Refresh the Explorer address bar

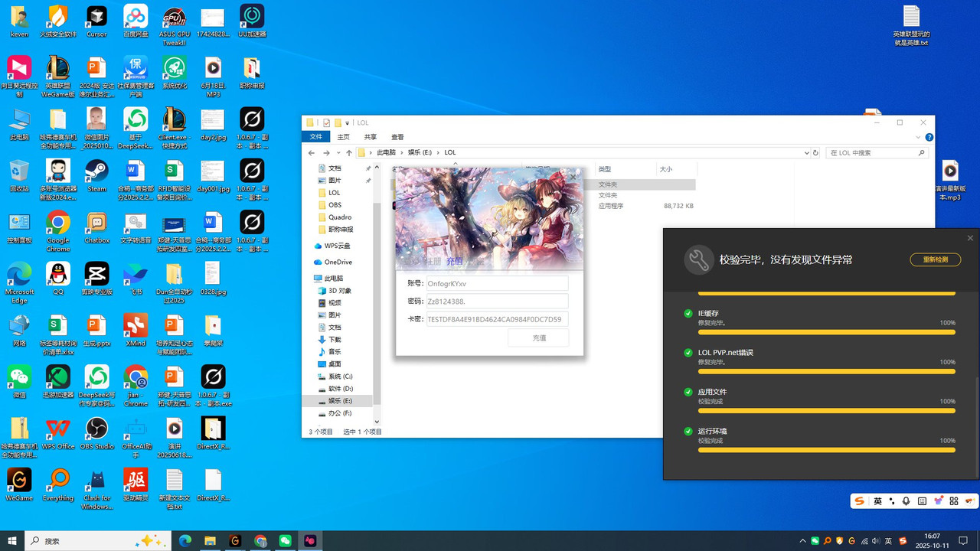click(816, 152)
